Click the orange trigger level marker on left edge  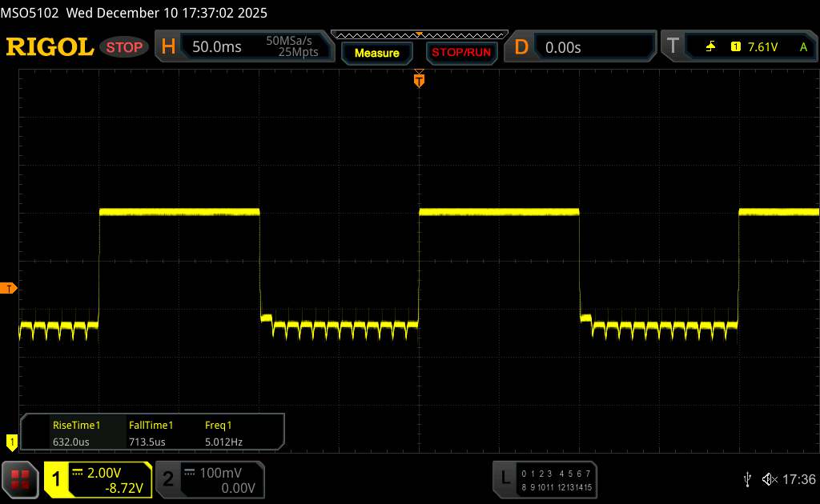[x=9, y=288]
